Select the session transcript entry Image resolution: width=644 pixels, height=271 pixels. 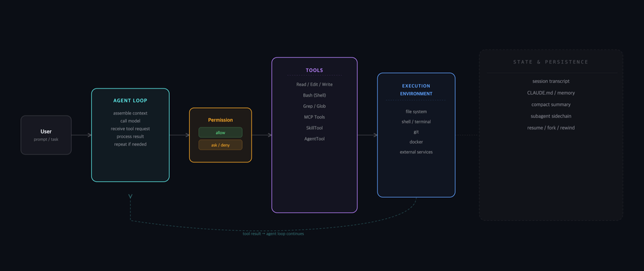pos(551,82)
